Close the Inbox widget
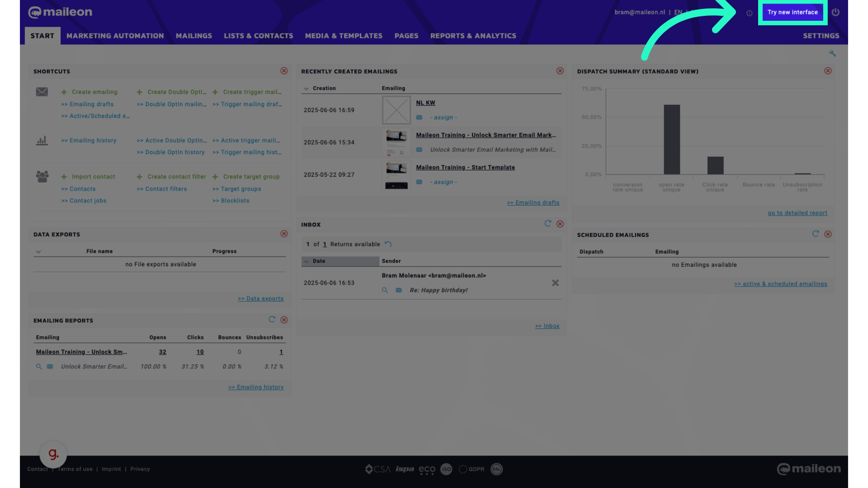Image resolution: width=868 pixels, height=488 pixels. click(560, 224)
